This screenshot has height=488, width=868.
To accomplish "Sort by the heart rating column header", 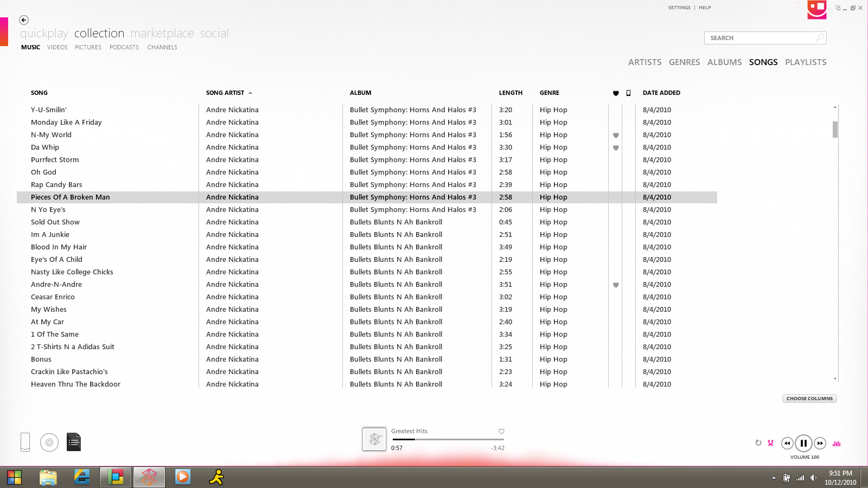I will [616, 93].
